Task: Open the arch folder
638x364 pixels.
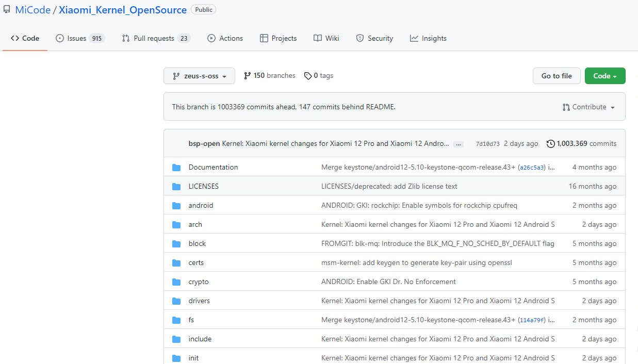Action: [195, 224]
